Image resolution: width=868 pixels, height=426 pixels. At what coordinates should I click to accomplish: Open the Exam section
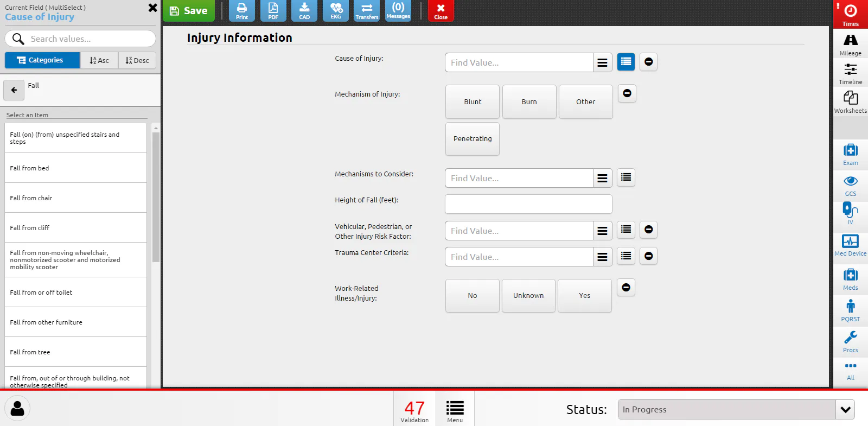point(851,155)
